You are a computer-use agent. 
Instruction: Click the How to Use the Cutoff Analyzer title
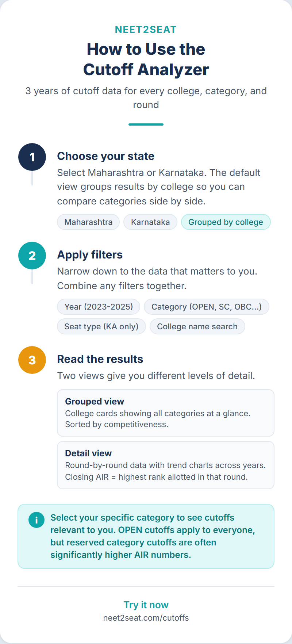pos(146,59)
